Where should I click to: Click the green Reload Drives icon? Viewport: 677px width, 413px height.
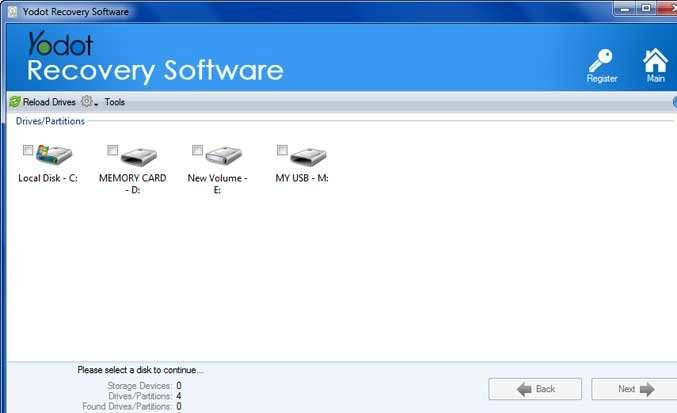[15, 102]
